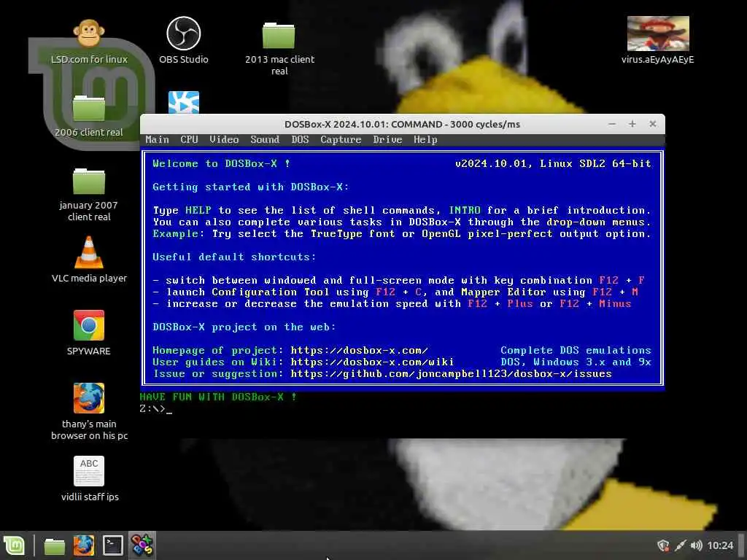Launch VLC media player
This screenshot has width=747, height=560.
tap(88, 252)
